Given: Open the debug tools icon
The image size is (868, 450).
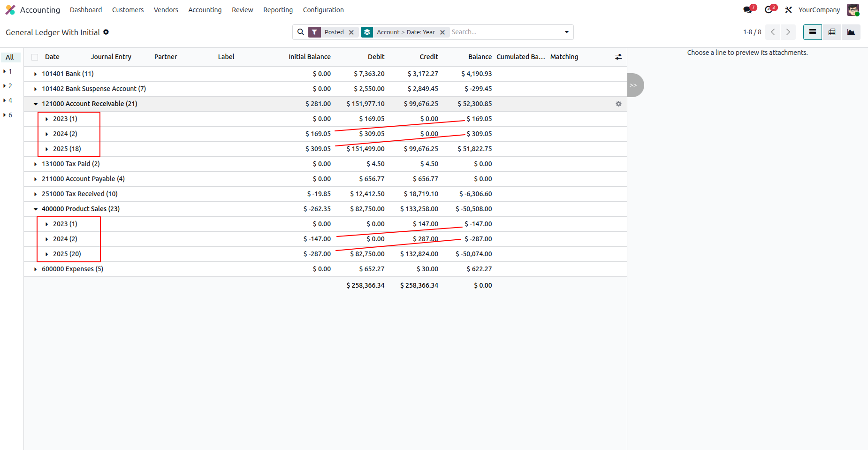Looking at the screenshot, I should (788, 10).
